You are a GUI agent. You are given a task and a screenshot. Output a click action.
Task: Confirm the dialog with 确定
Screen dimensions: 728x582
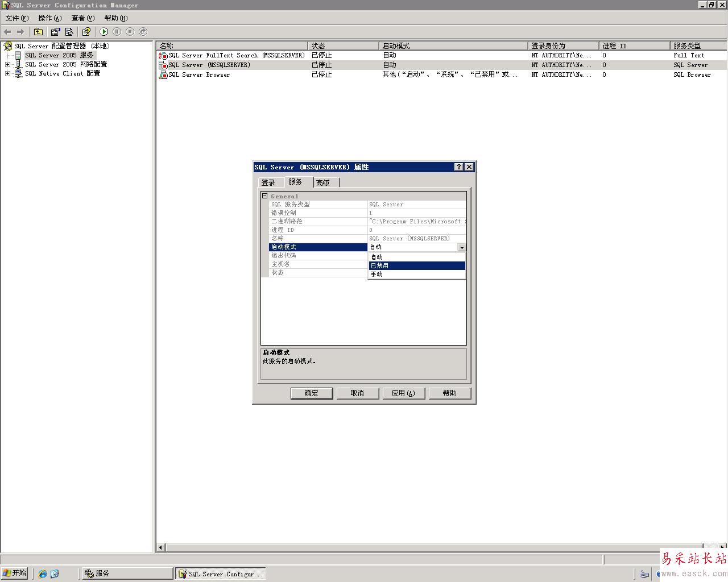click(x=312, y=393)
